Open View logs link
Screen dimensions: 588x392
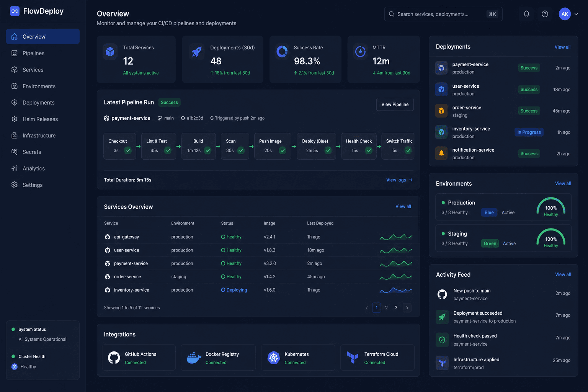[400, 180]
